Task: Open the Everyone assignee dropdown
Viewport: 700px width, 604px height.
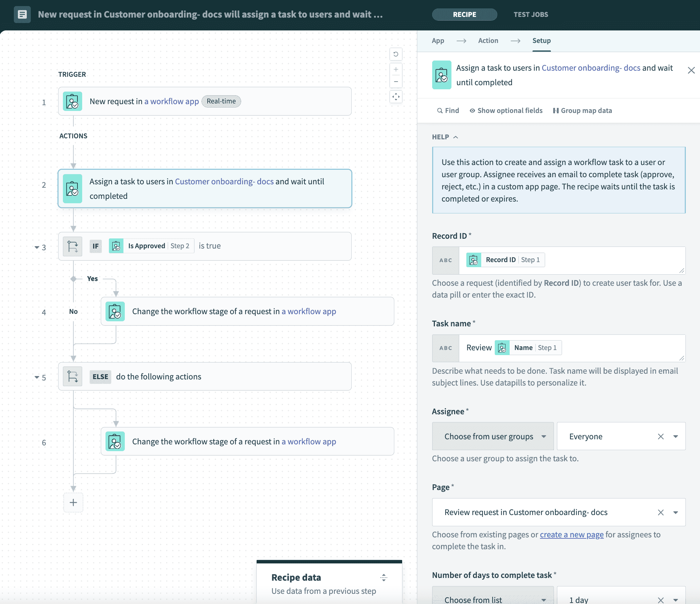Action: [x=676, y=436]
